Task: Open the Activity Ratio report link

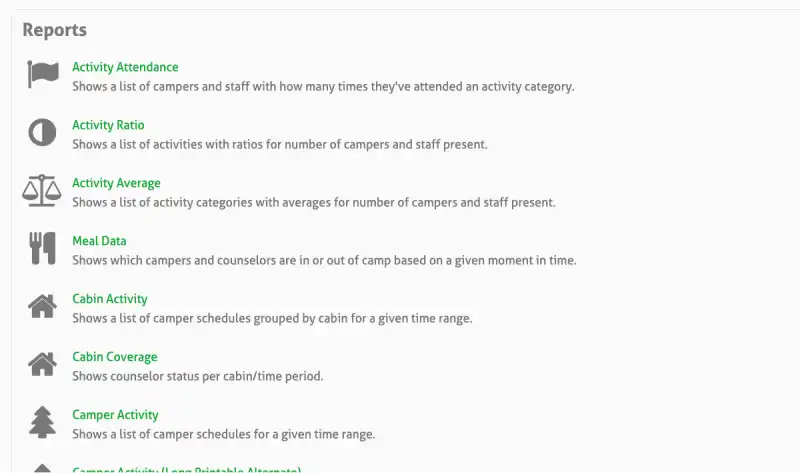Action: click(108, 126)
